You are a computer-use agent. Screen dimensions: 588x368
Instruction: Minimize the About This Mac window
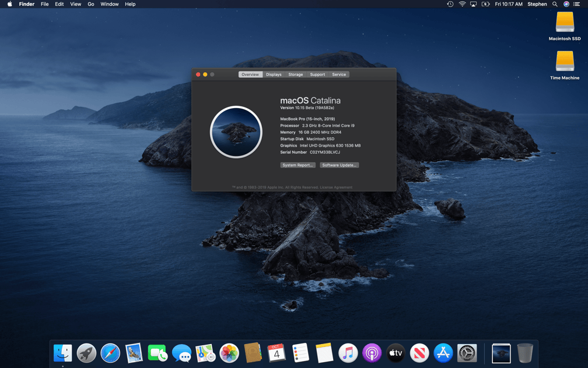tap(205, 74)
